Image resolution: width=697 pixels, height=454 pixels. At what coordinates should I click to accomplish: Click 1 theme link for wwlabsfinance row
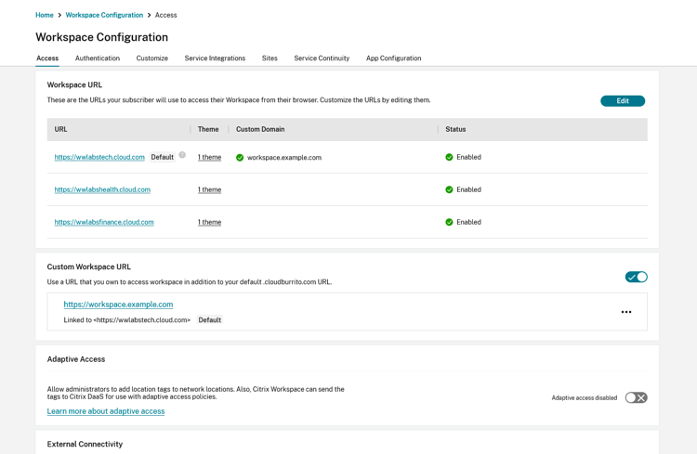pos(209,222)
